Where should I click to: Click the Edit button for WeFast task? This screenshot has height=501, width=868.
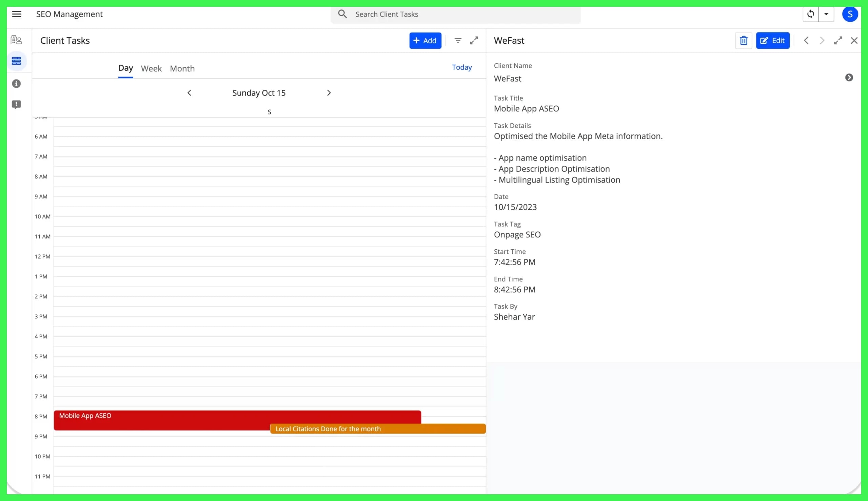(x=773, y=40)
